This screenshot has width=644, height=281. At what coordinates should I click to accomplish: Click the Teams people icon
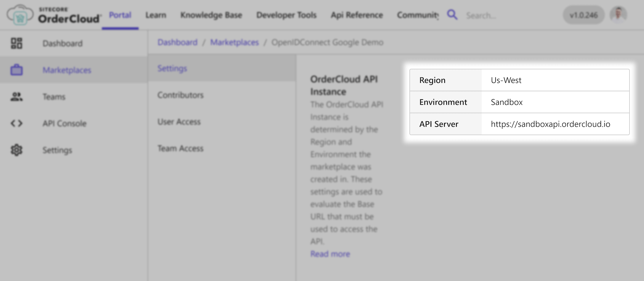coord(17,97)
